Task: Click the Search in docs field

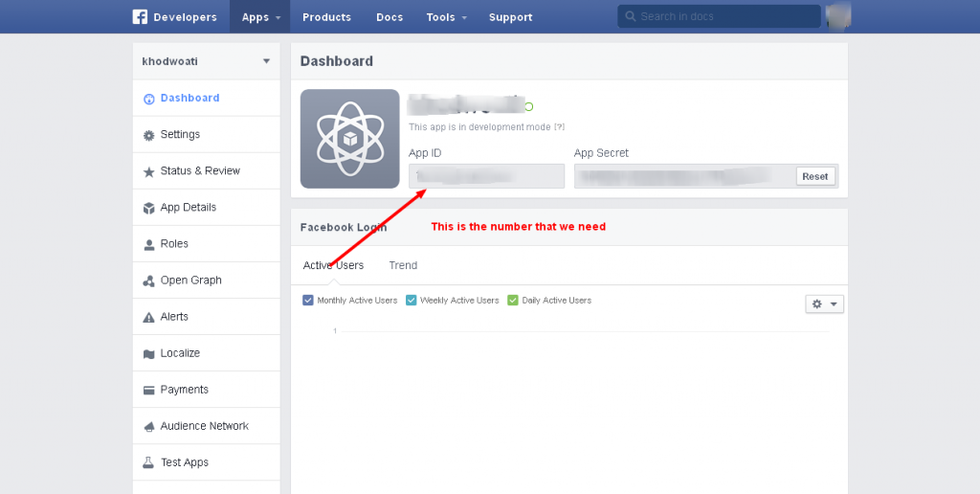Action: [x=719, y=16]
